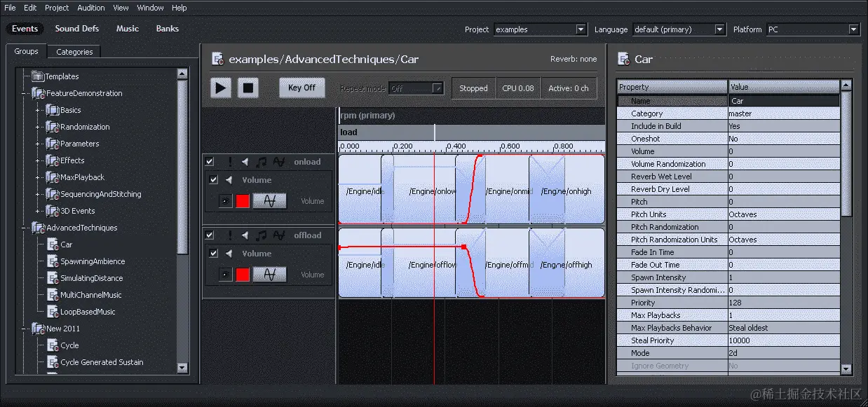Image resolution: width=868 pixels, height=407 pixels.
Task: Open the Language dropdown
Action: (x=679, y=29)
